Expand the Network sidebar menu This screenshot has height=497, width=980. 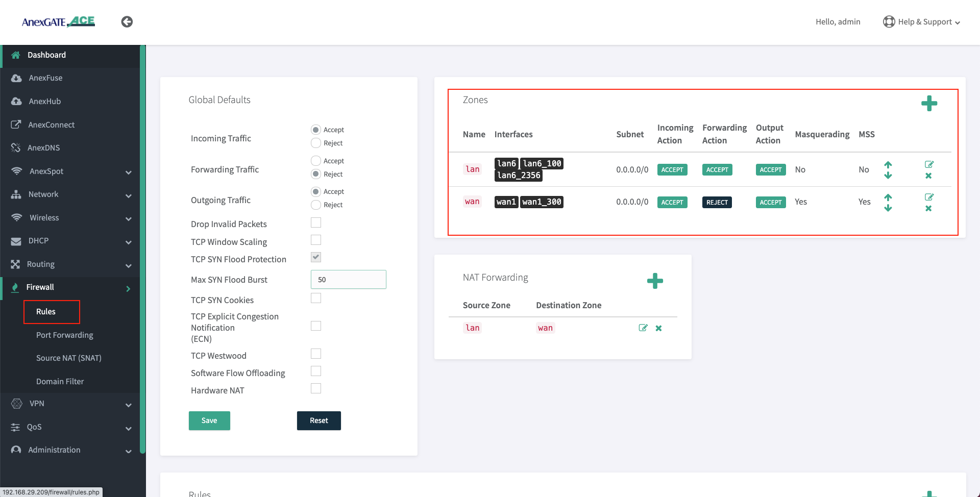click(x=70, y=194)
